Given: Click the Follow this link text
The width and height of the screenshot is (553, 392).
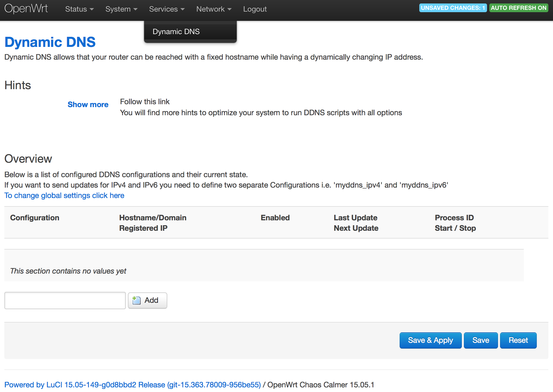Looking at the screenshot, I should (x=145, y=102).
